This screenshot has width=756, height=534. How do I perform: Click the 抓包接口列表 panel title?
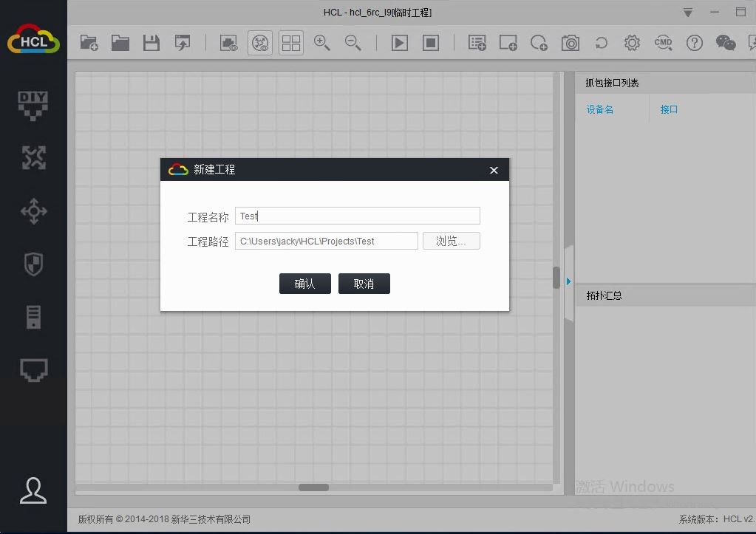[x=612, y=83]
